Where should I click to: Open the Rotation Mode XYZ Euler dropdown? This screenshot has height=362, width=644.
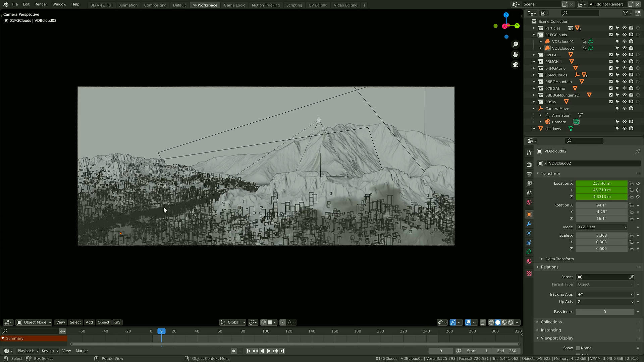602,227
